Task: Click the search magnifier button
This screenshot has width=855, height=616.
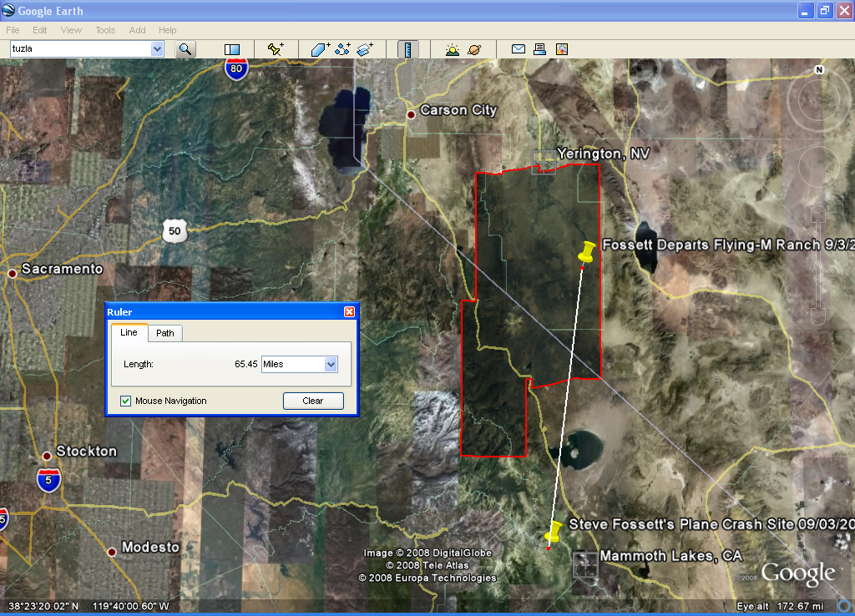Action: [x=185, y=49]
